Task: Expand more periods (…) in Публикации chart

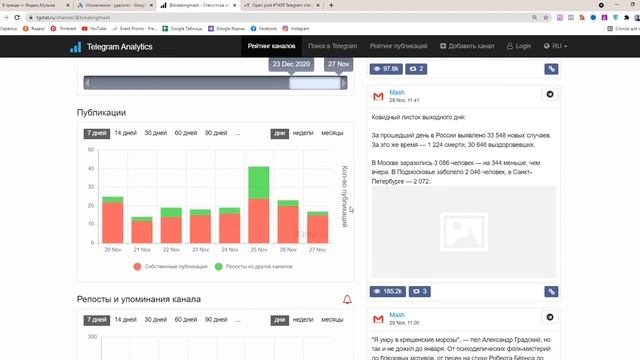Action: 238,133
